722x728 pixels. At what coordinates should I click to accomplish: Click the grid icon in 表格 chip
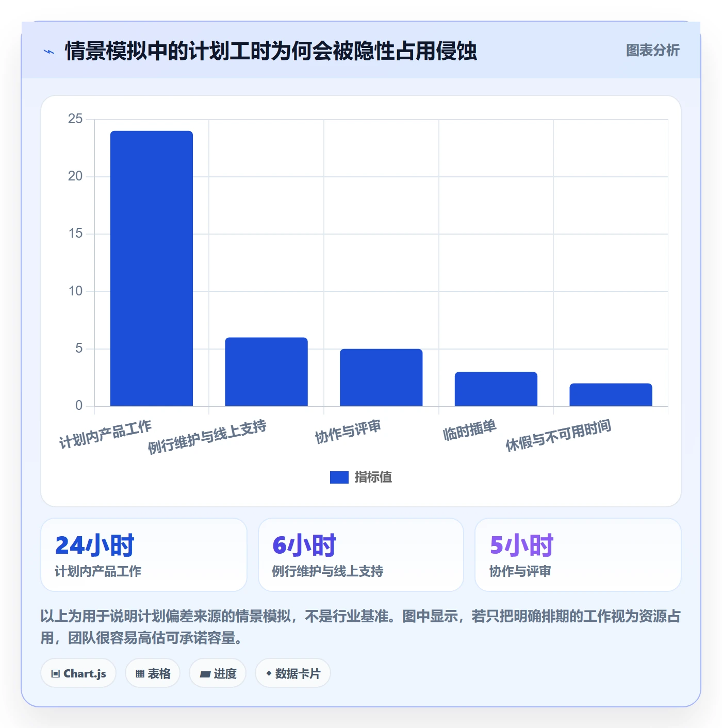pos(140,674)
